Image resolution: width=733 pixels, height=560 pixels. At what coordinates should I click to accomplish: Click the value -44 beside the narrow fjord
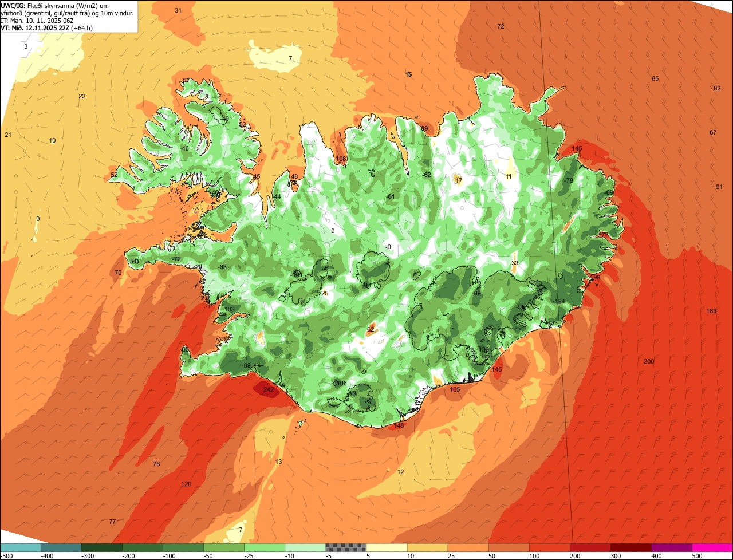(276, 196)
